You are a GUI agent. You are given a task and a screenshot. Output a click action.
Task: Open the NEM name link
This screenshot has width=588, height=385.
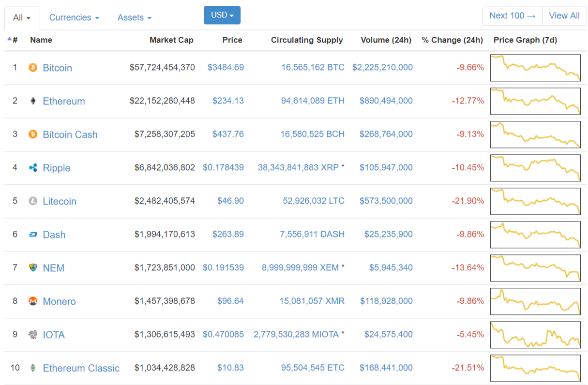[x=53, y=268]
